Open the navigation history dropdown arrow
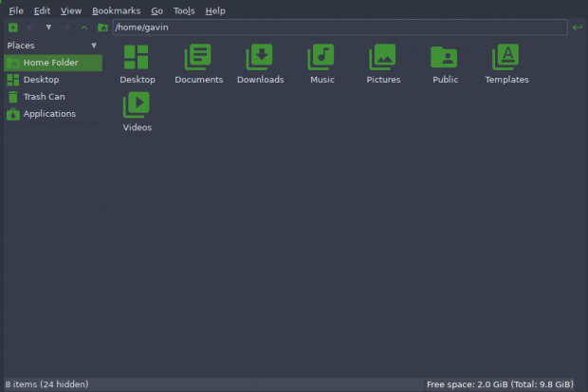The height and width of the screenshot is (392, 588). pos(48,27)
